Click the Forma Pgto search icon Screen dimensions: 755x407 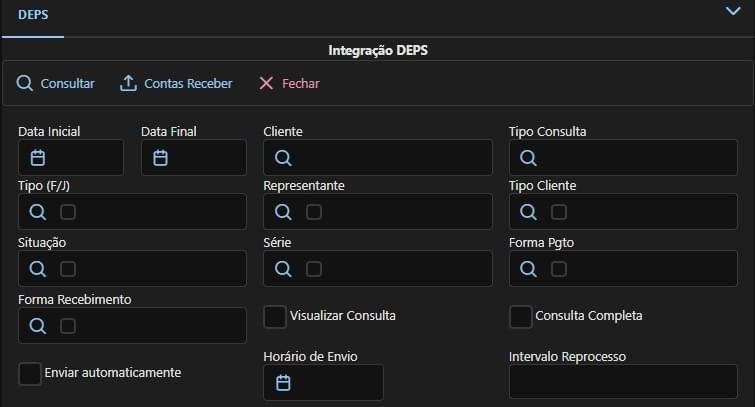(529, 269)
